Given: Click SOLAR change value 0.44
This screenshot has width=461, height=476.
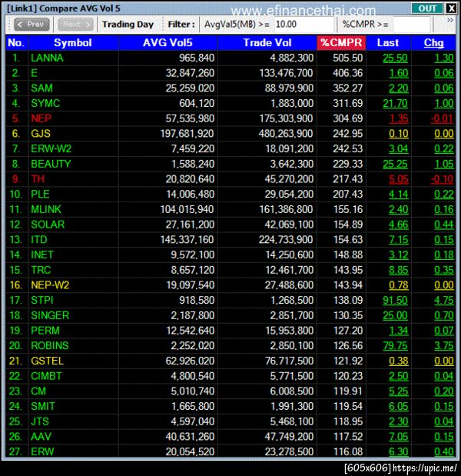Looking at the screenshot, I should coord(444,225).
